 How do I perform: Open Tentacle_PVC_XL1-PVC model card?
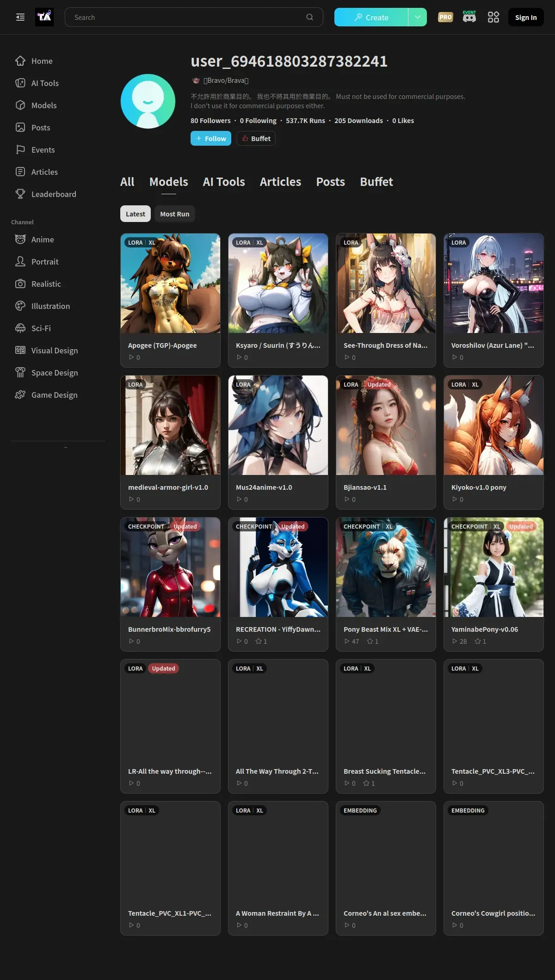170,868
